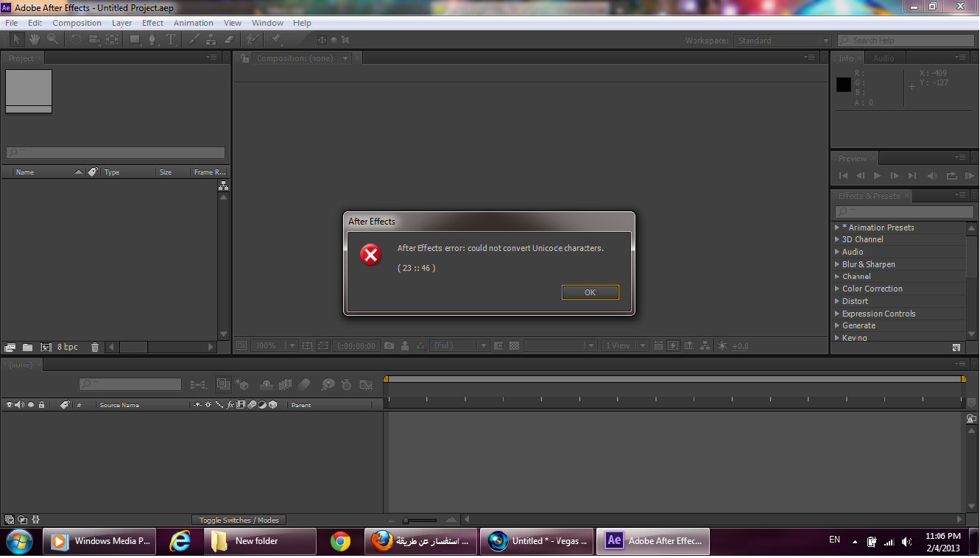Open the 1 View layout dropdown

point(624,345)
